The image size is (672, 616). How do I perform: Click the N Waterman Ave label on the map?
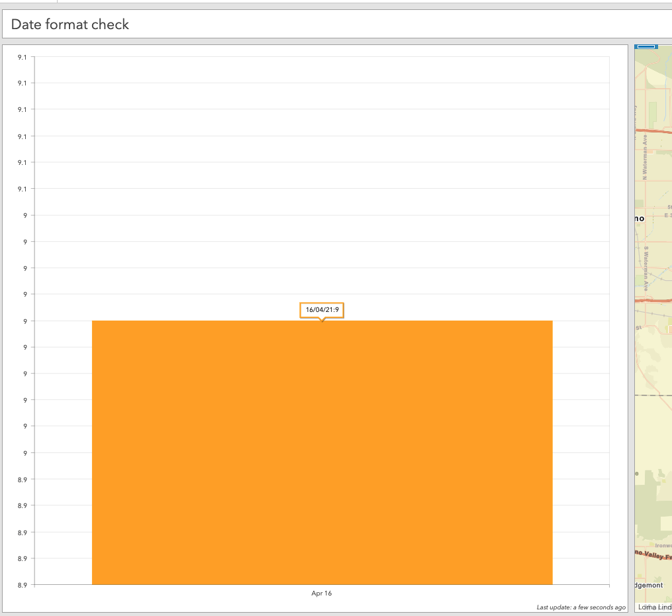click(646, 156)
